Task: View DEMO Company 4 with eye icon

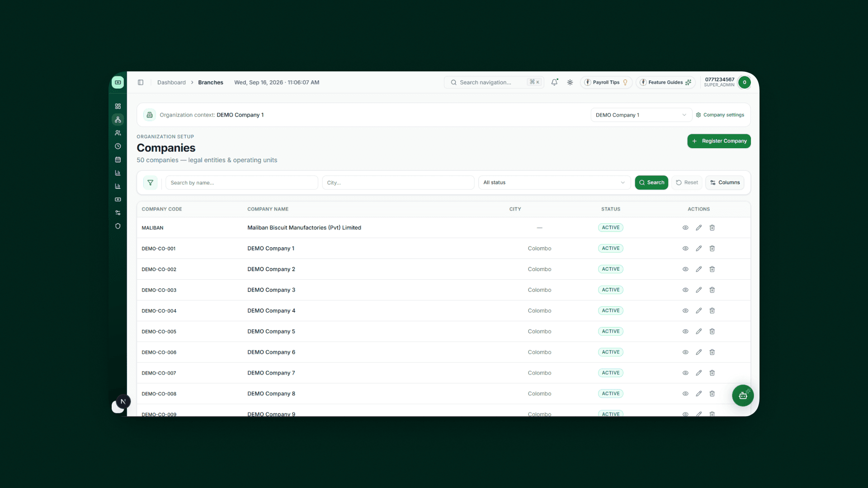Action: [685, 311]
